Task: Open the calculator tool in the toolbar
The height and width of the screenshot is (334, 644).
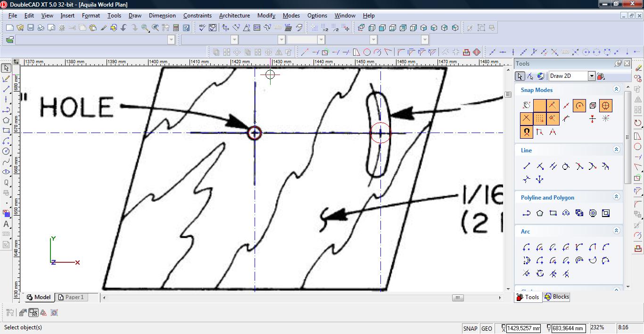Action: point(176,28)
